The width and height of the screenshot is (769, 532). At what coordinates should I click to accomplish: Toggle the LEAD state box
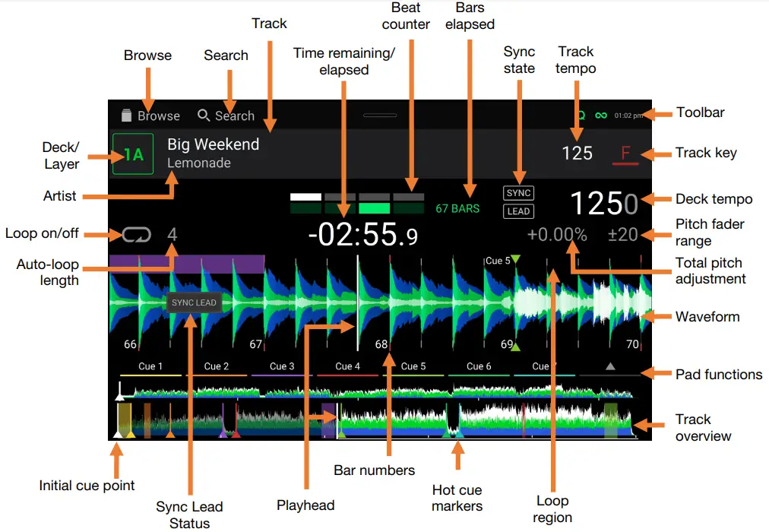[x=518, y=211]
